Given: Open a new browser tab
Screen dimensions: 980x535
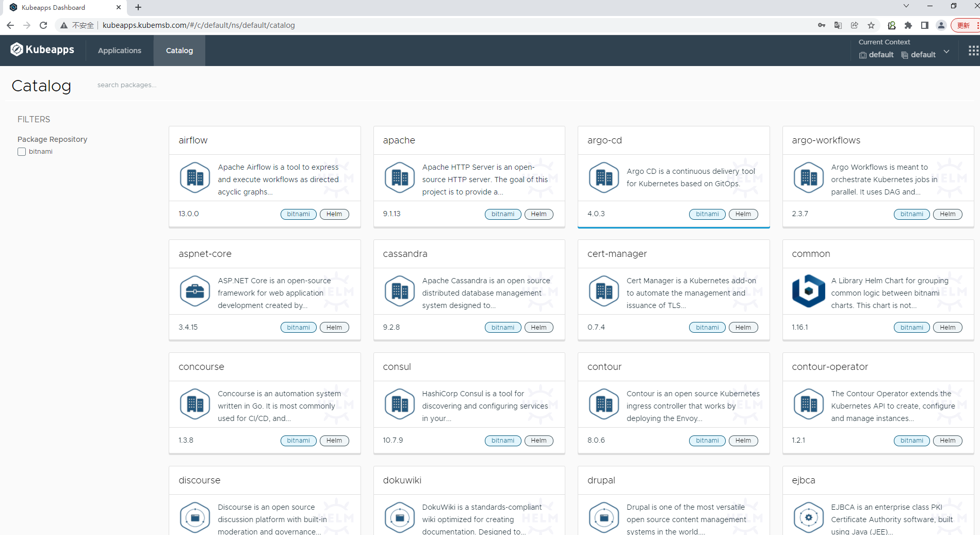Looking at the screenshot, I should (138, 7).
